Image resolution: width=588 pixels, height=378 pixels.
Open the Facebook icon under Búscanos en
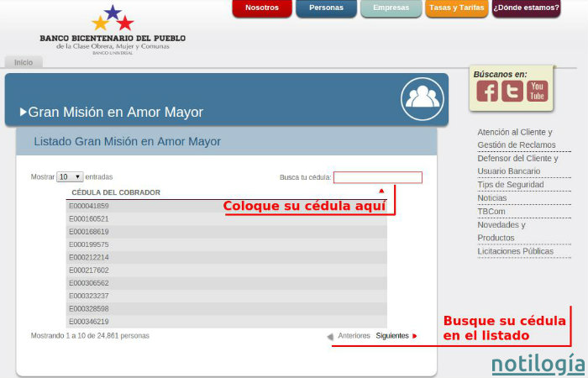[487, 91]
